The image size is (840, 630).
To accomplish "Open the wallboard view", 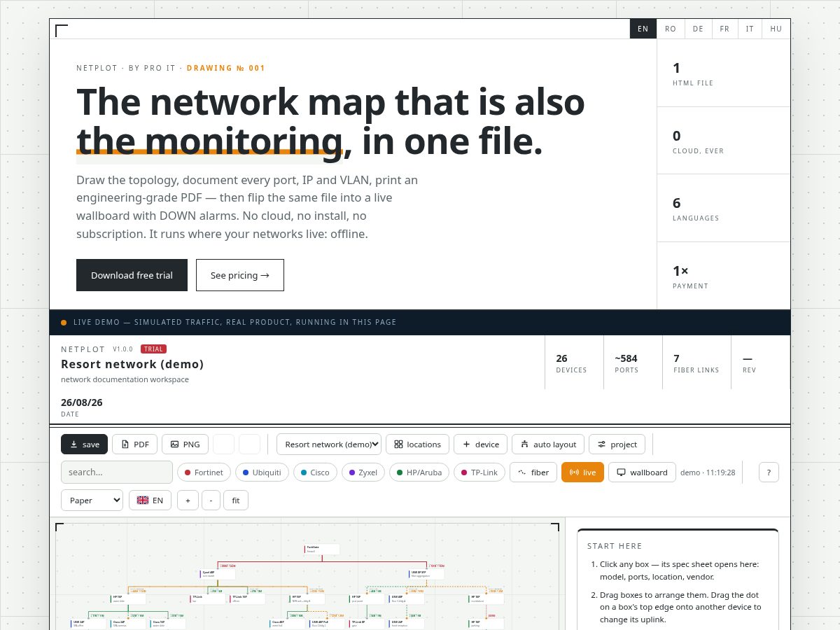I will [642, 472].
